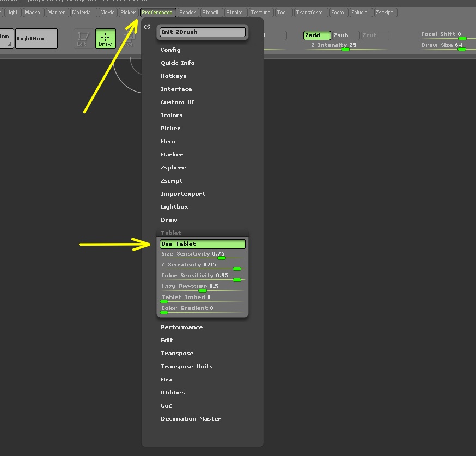Screen dimensions: 476x456
Task: Open the Zscript menu in the menu bar
Action: coord(385,13)
